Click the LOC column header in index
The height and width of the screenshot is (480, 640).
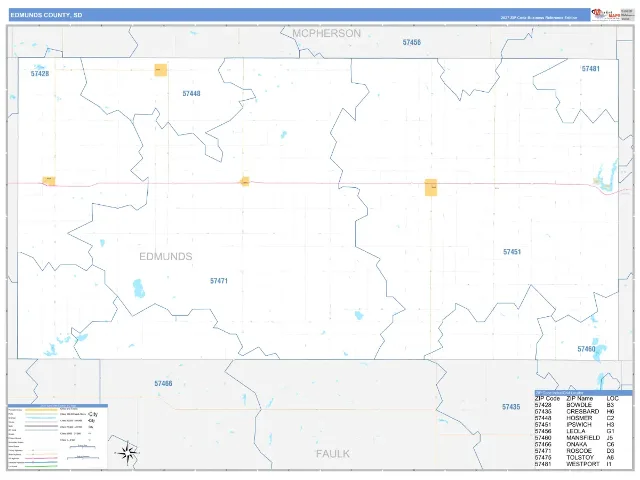point(613,398)
